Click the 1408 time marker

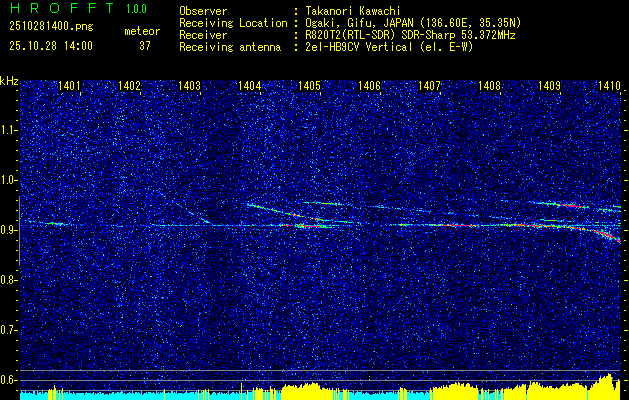point(489,85)
